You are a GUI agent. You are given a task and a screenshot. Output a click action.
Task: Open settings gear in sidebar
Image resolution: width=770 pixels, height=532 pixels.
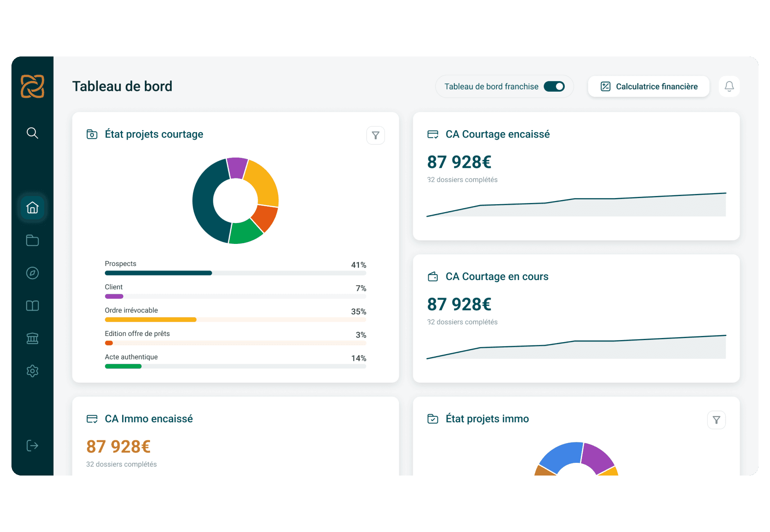[x=32, y=371]
